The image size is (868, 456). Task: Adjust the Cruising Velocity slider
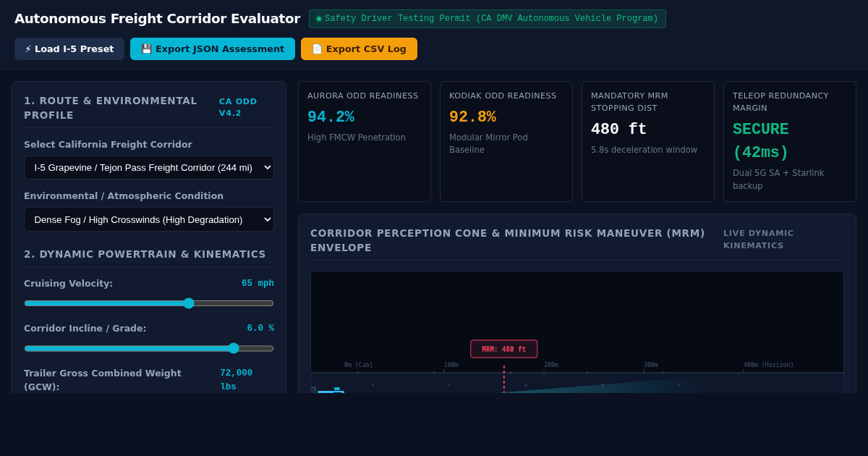149,303
